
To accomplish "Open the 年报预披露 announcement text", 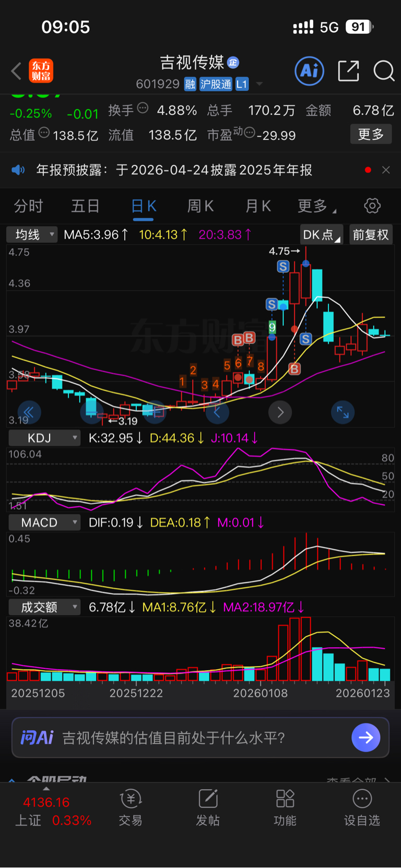I will (x=174, y=170).
